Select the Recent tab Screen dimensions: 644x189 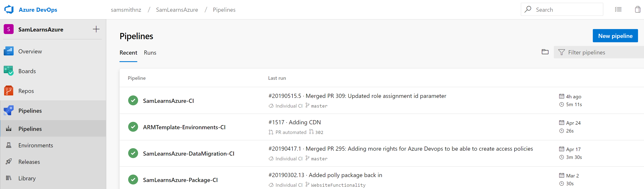[x=128, y=53]
